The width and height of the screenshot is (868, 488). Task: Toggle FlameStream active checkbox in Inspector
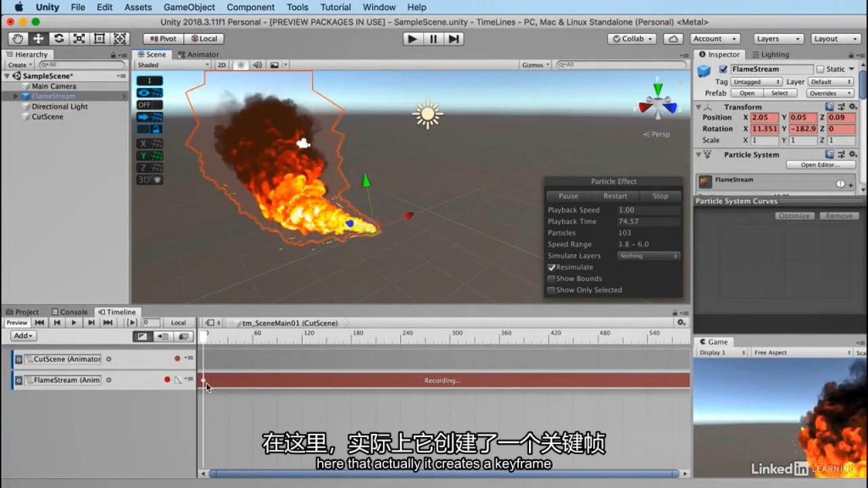pos(723,69)
